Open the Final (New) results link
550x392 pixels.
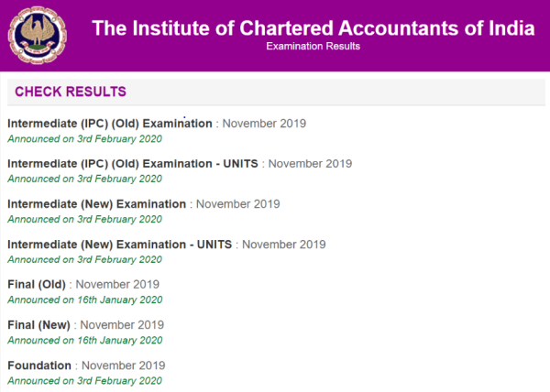tap(38, 324)
